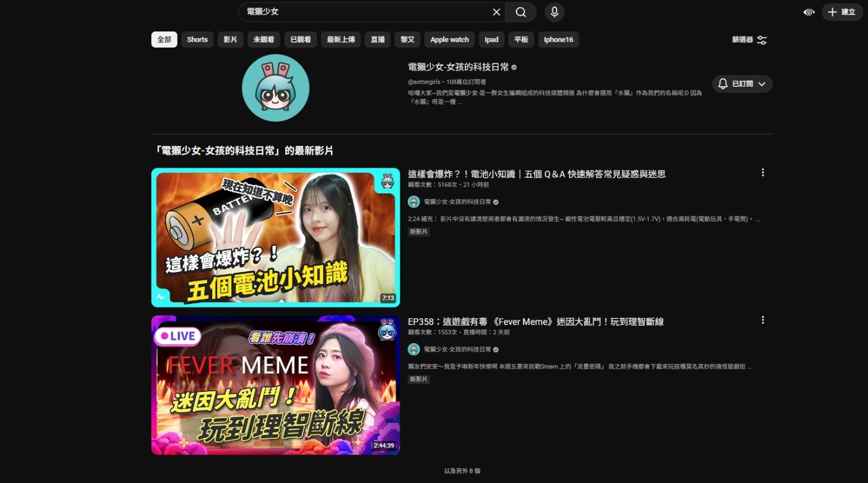Click the 建立 create button

tap(841, 12)
